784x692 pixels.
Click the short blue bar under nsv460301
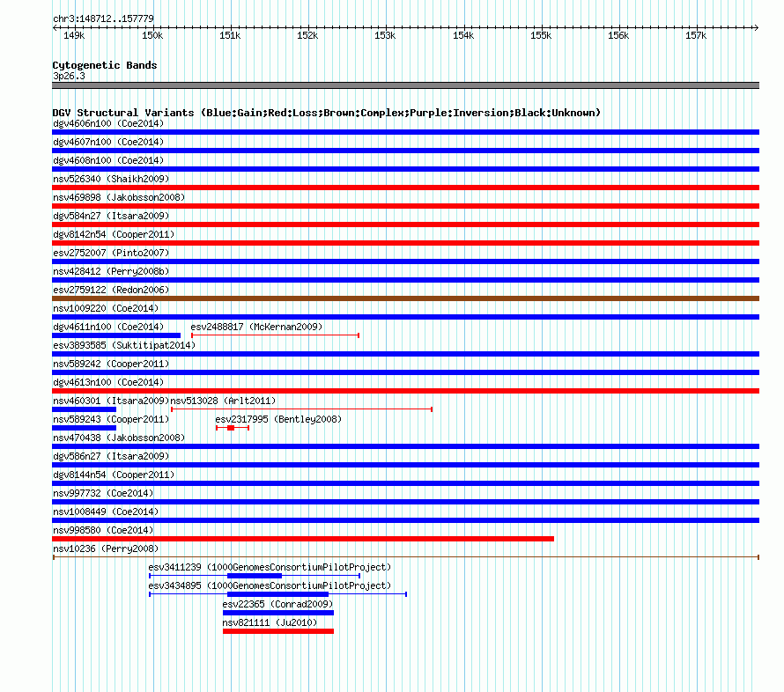pos(84,409)
